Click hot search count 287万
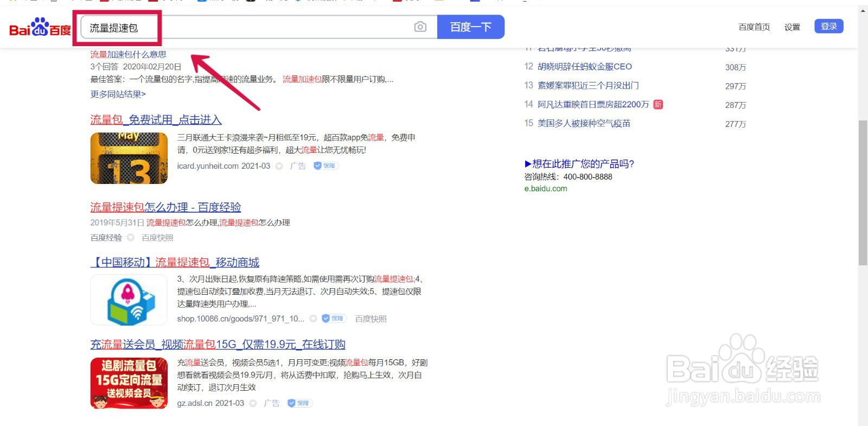868x426 pixels. point(736,105)
